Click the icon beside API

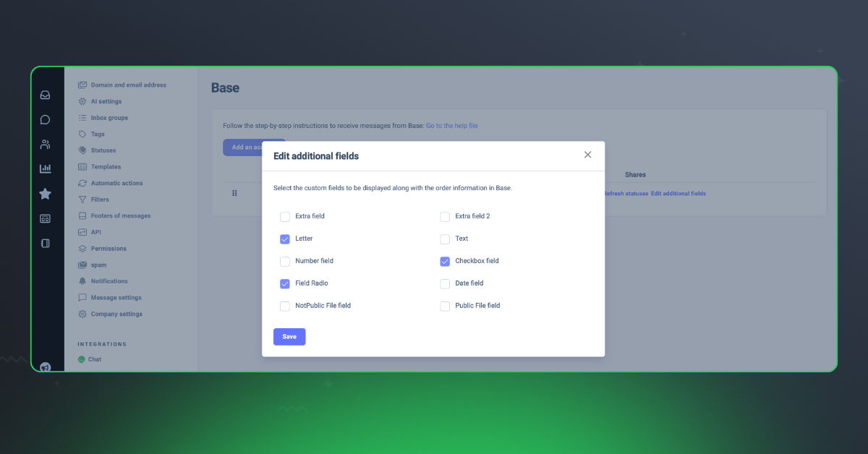(82, 232)
